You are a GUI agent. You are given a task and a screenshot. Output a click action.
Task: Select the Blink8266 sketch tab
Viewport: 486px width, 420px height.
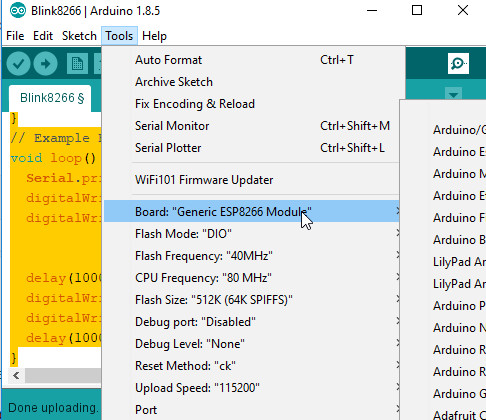(50, 98)
